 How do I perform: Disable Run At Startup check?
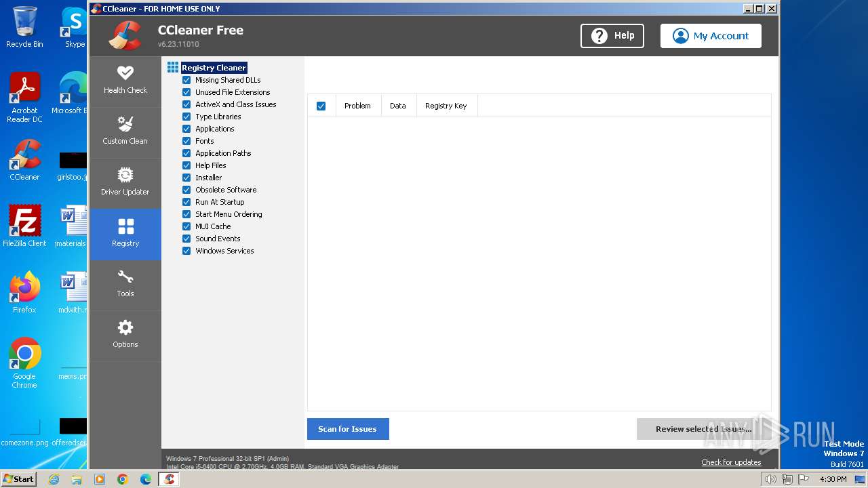click(x=186, y=202)
